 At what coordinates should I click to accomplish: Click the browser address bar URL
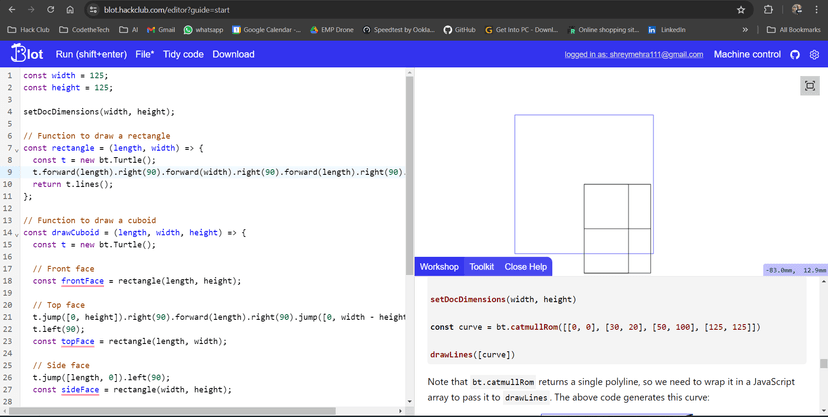pos(150,9)
